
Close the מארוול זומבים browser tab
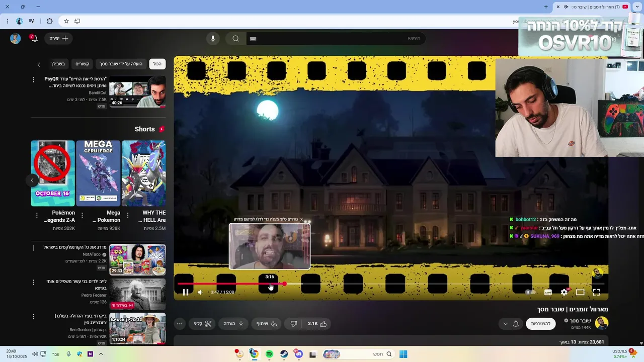[x=558, y=7]
